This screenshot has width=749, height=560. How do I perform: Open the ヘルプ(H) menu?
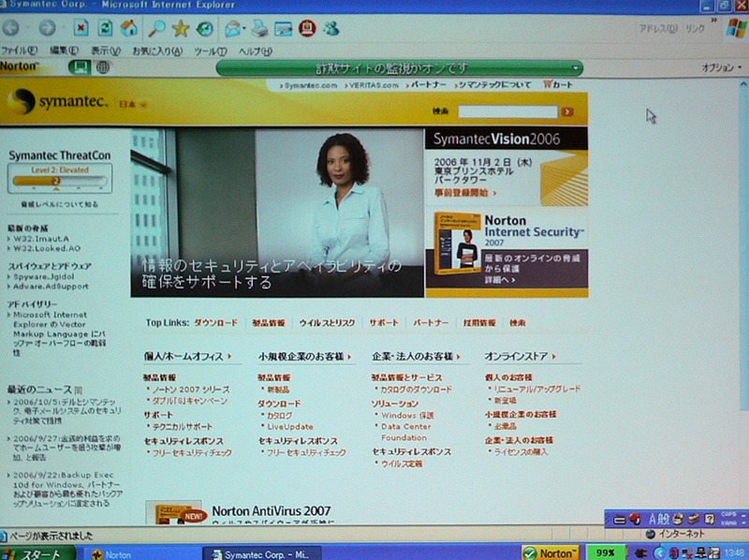(x=255, y=52)
